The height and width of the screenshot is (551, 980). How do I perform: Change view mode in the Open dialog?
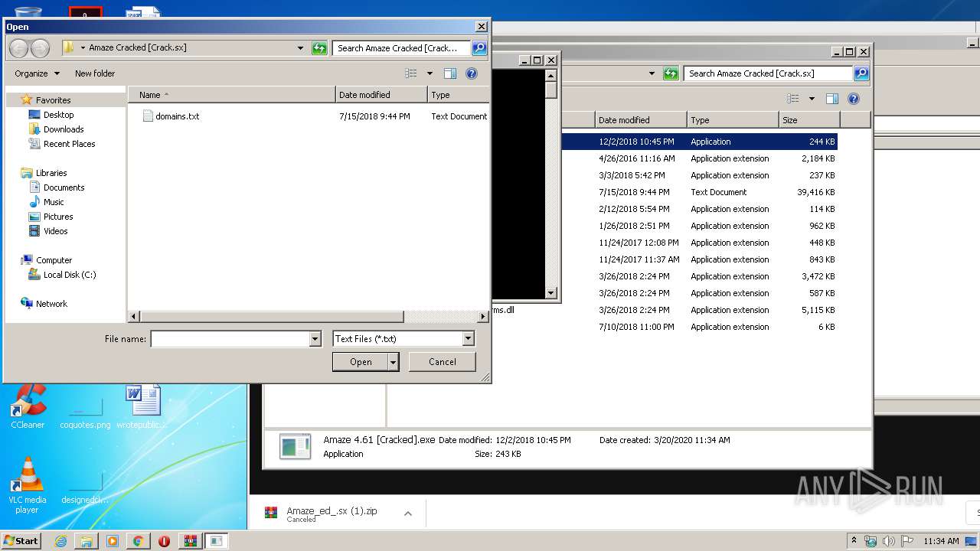point(411,73)
